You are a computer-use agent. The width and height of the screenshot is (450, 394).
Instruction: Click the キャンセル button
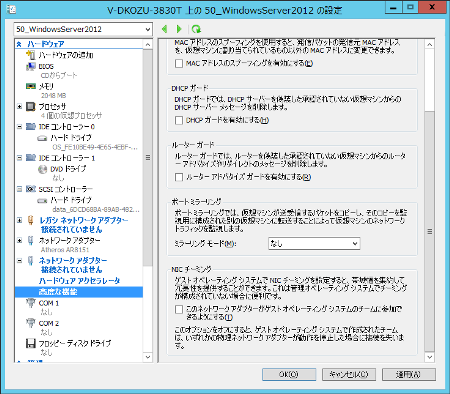point(349,374)
